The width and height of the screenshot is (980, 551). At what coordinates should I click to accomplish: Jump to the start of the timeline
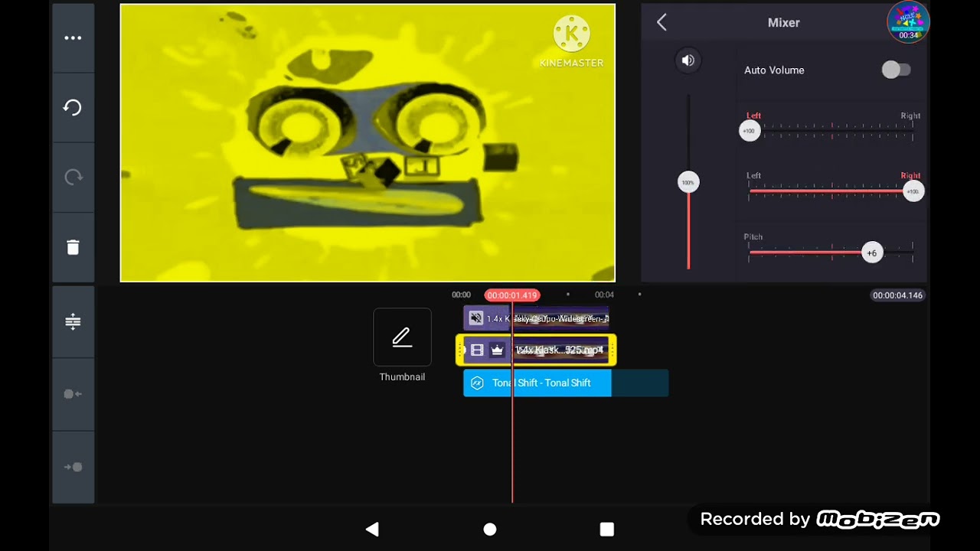73,394
